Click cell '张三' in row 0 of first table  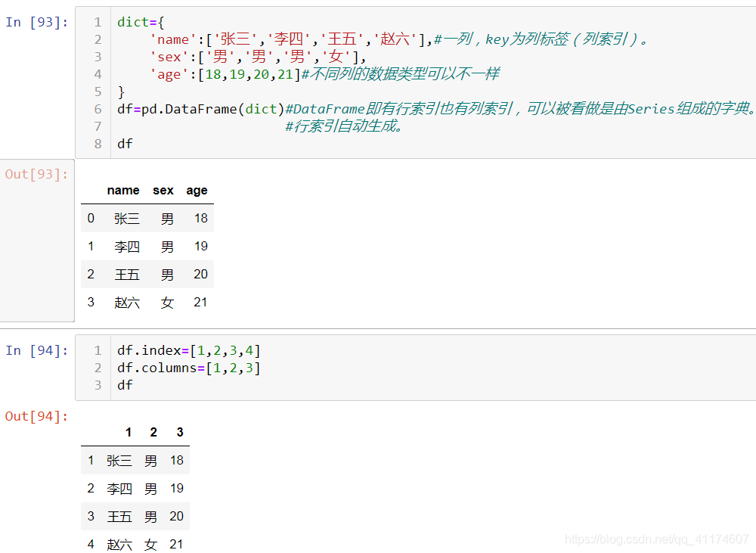pos(127,219)
